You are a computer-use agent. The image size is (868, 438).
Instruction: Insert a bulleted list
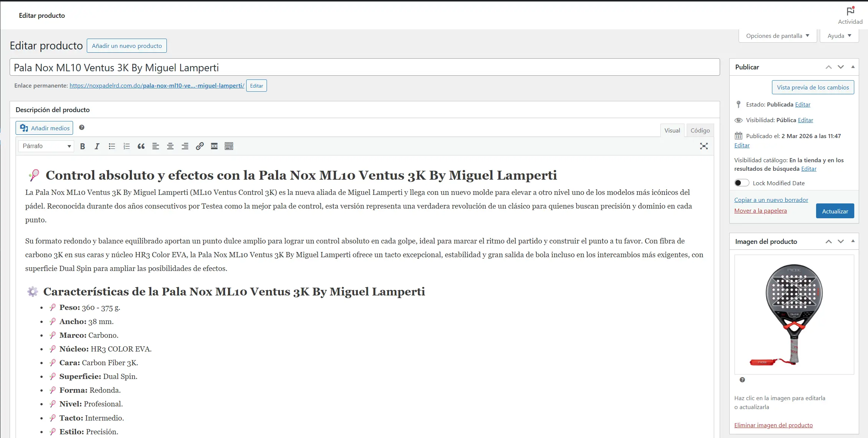coord(112,146)
